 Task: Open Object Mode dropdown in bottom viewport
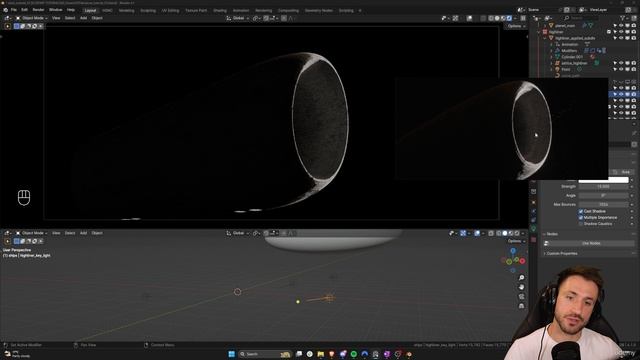31,233
